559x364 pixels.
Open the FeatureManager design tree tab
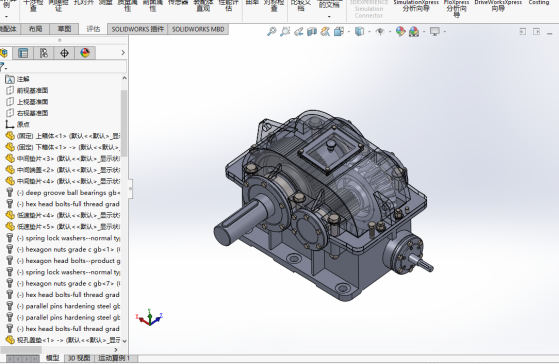pos(4,53)
